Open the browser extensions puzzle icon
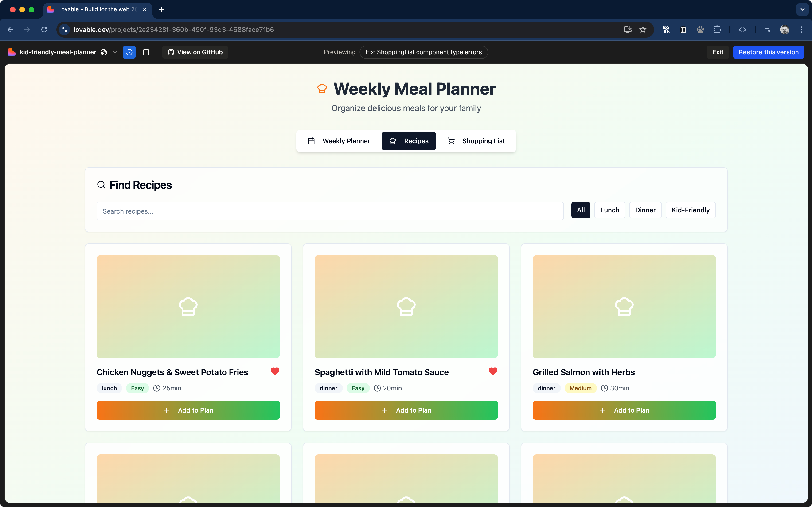 point(718,30)
